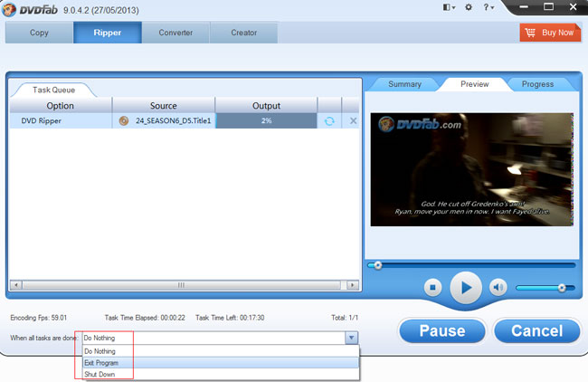Click the task list scroll right arrow
588x382 pixels.
click(x=352, y=285)
